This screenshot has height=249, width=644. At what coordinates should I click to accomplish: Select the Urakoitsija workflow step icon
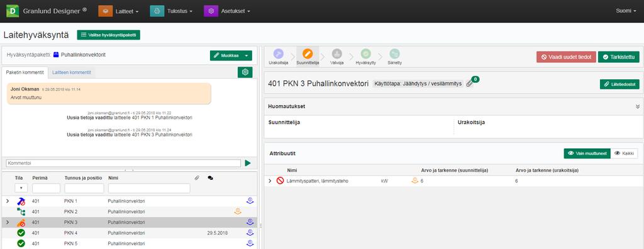[x=278, y=54]
